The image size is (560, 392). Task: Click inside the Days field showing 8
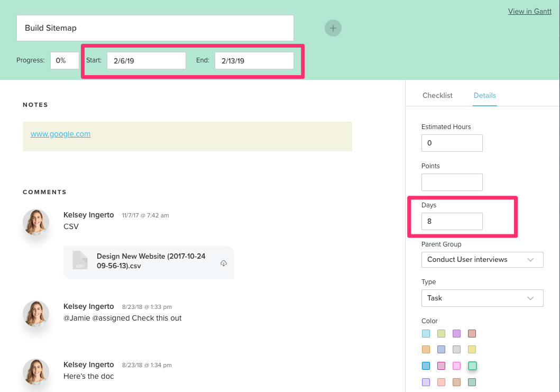452,221
